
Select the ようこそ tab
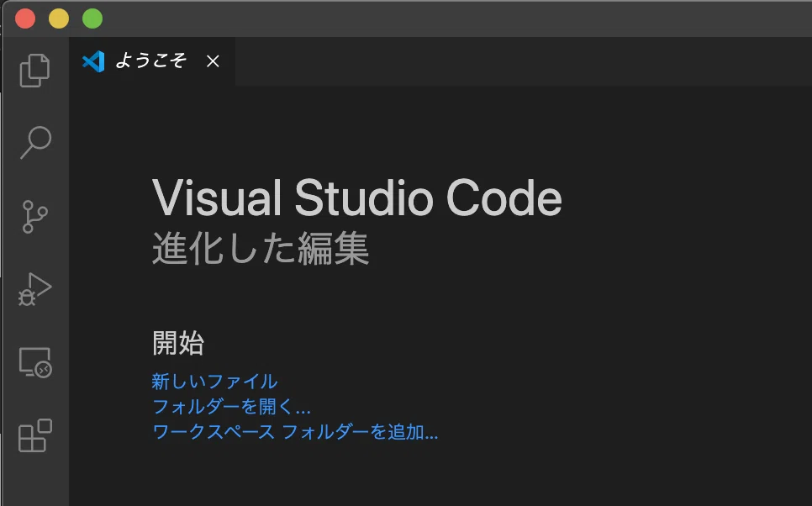coord(151,61)
